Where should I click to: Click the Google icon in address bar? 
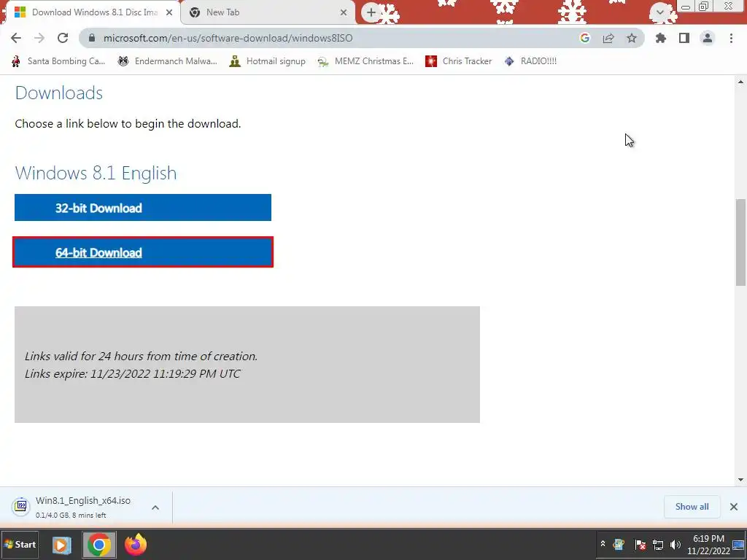pos(585,38)
